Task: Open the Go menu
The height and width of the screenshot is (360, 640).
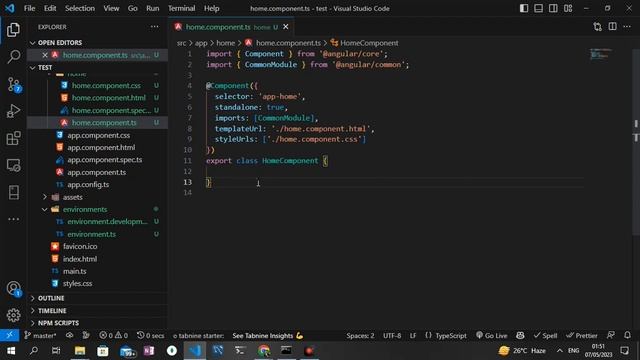Action: (133, 8)
